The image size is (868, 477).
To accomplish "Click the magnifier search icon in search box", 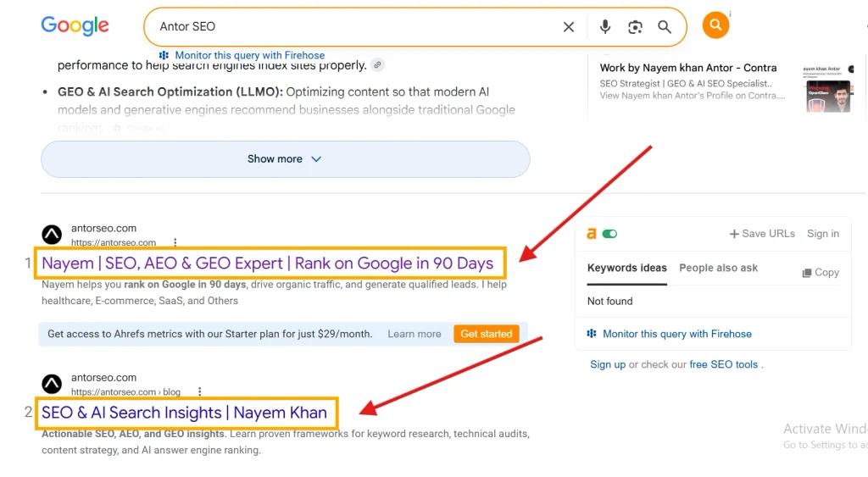I will 665,26.
